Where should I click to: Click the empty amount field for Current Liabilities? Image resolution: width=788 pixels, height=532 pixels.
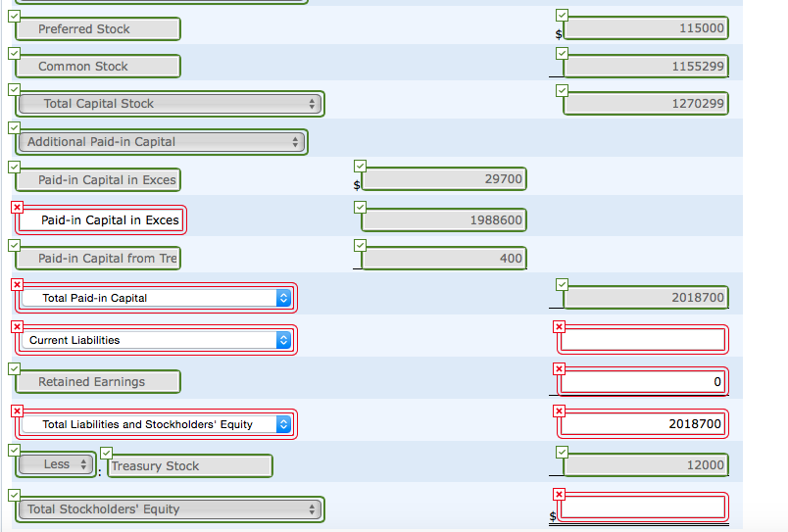click(x=643, y=340)
